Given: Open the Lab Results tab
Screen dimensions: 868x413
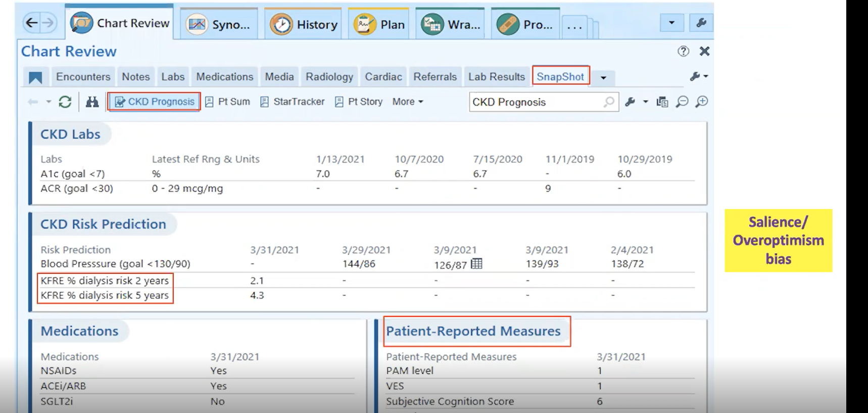Looking at the screenshot, I should pos(496,77).
